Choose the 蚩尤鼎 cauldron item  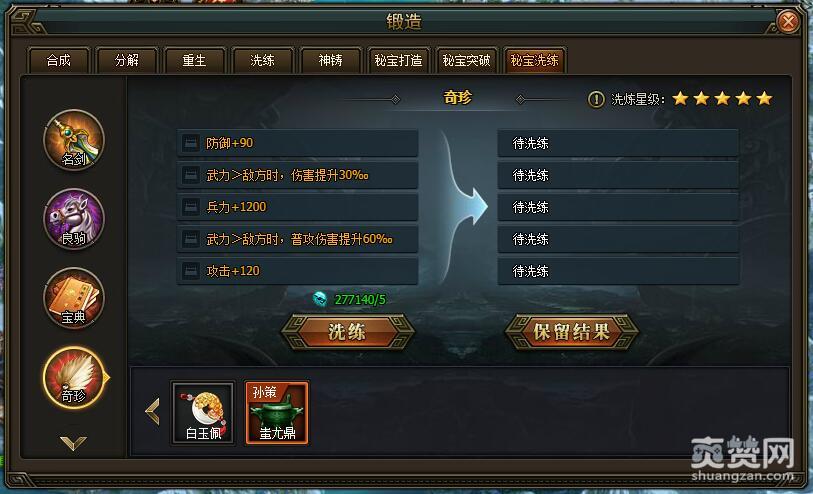[277, 413]
